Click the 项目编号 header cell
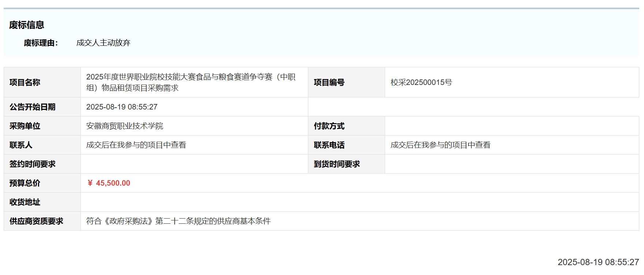644x275 pixels. click(x=329, y=82)
